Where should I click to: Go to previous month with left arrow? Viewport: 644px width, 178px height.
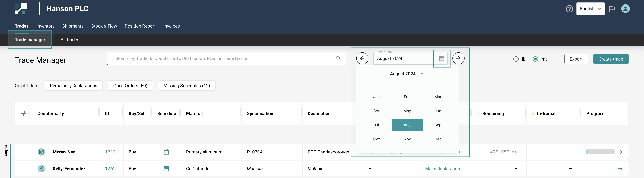362,58
